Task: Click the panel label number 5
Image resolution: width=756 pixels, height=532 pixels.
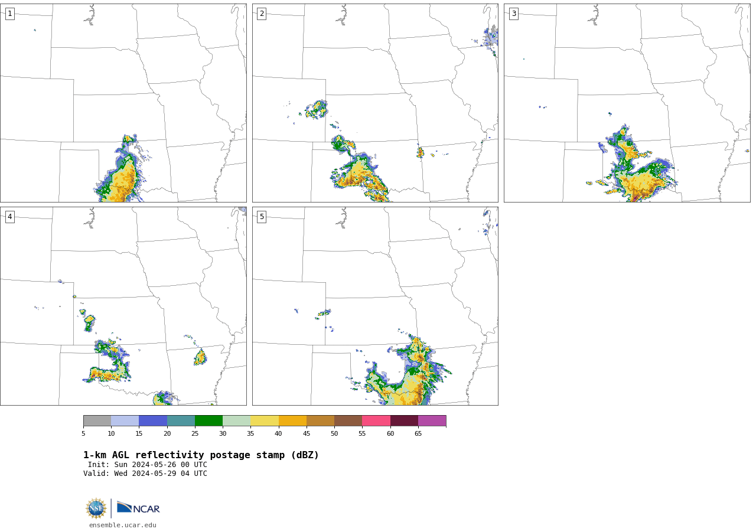Action: tap(262, 217)
